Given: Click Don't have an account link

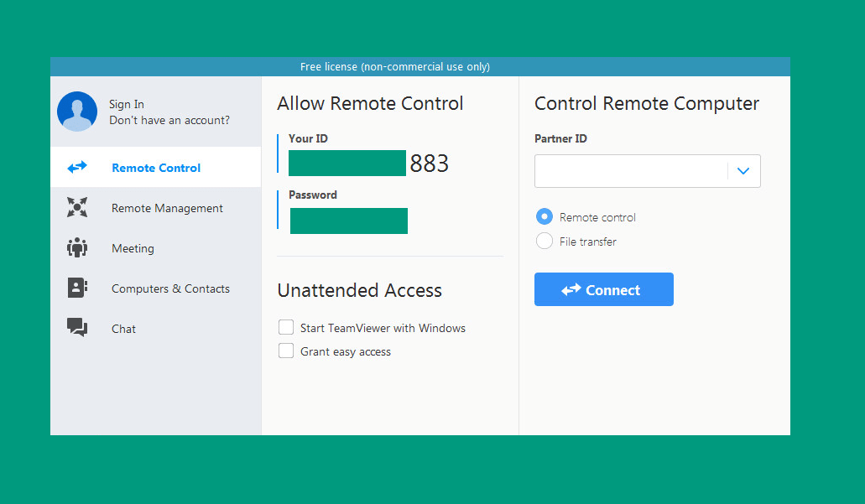Looking at the screenshot, I should [169, 120].
